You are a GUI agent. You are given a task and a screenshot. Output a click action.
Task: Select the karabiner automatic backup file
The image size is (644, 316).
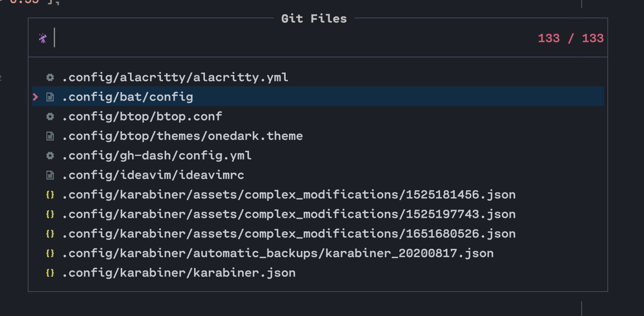[278, 253]
